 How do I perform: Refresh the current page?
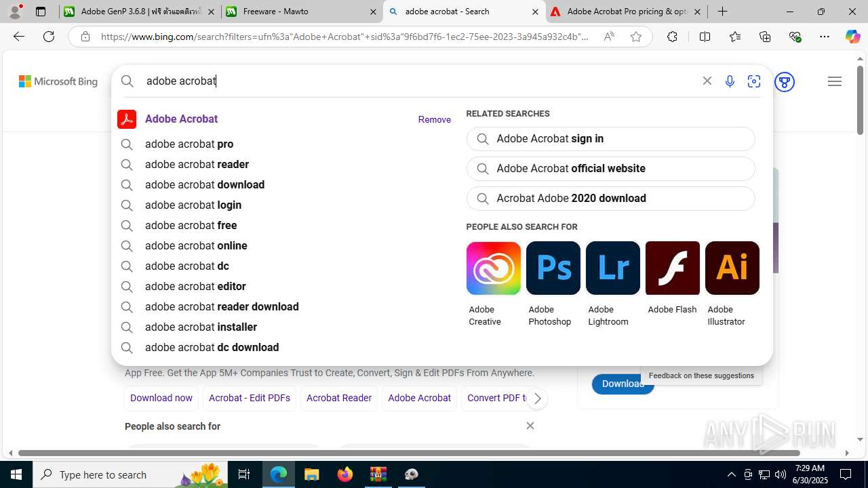pyautogui.click(x=49, y=37)
